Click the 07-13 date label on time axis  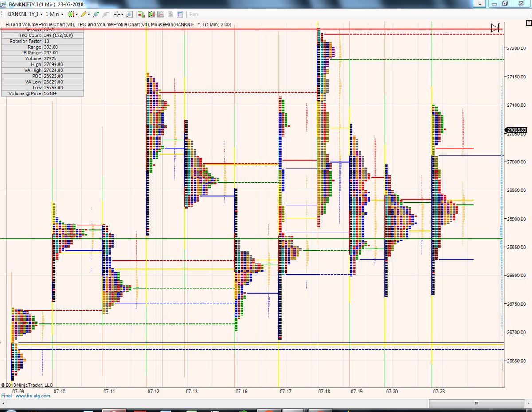tap(192, 392)
